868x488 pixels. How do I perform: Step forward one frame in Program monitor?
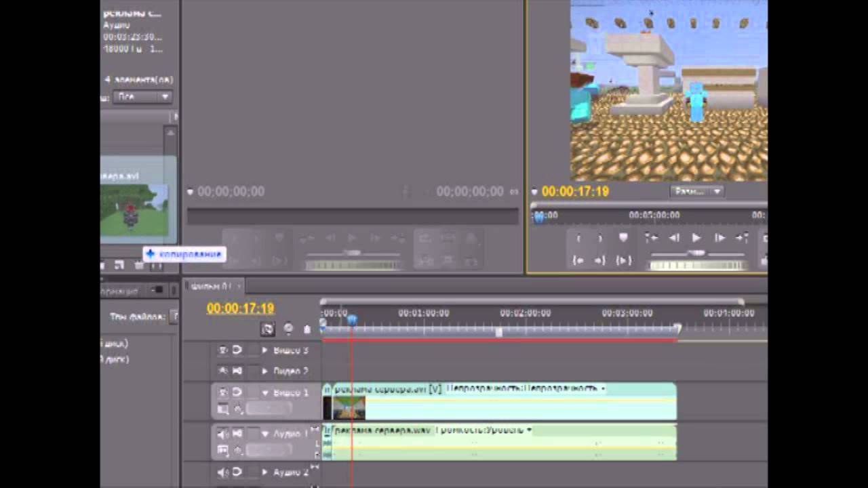[719, 238]
